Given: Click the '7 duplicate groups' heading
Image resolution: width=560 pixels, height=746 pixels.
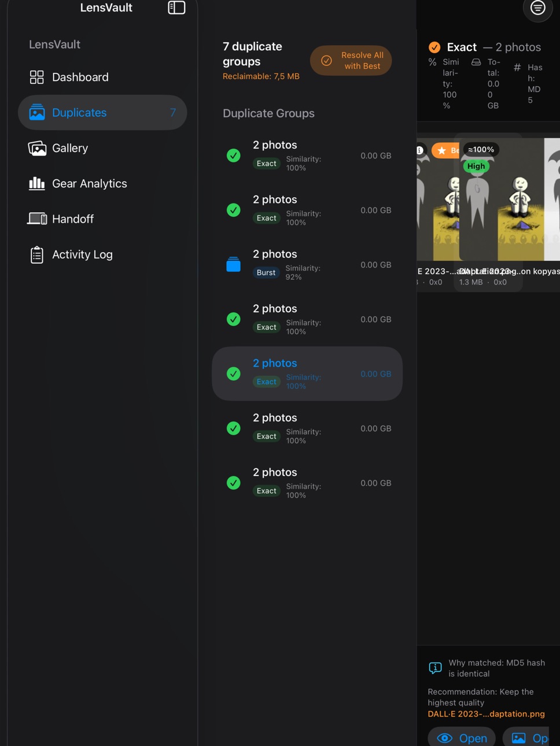Looking at the screenshot, I should 252,54.
